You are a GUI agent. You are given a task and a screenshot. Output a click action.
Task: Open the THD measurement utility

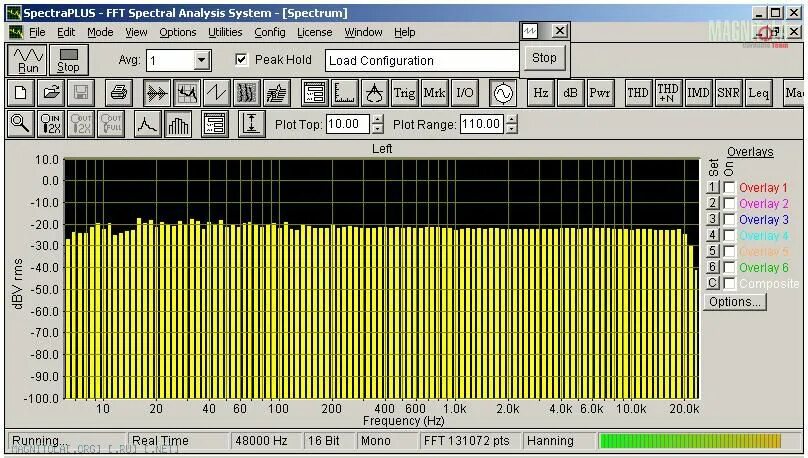click(638, 93)
